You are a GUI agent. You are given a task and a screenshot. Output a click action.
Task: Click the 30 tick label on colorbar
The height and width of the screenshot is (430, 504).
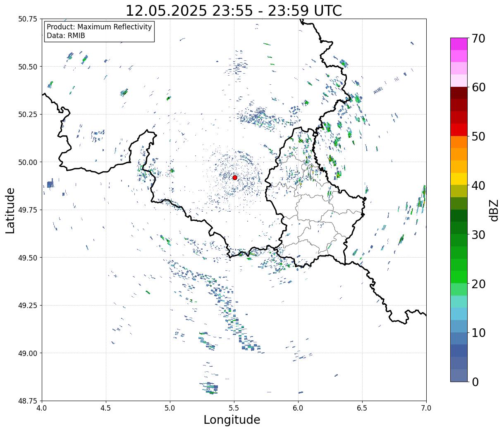pyautogui.click(x=478, y=235)
